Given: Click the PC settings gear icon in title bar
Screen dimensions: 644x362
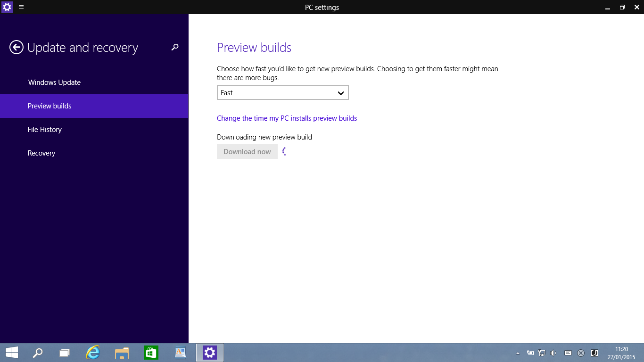Looking at the screenshot, I should click(x=7, y=7).
